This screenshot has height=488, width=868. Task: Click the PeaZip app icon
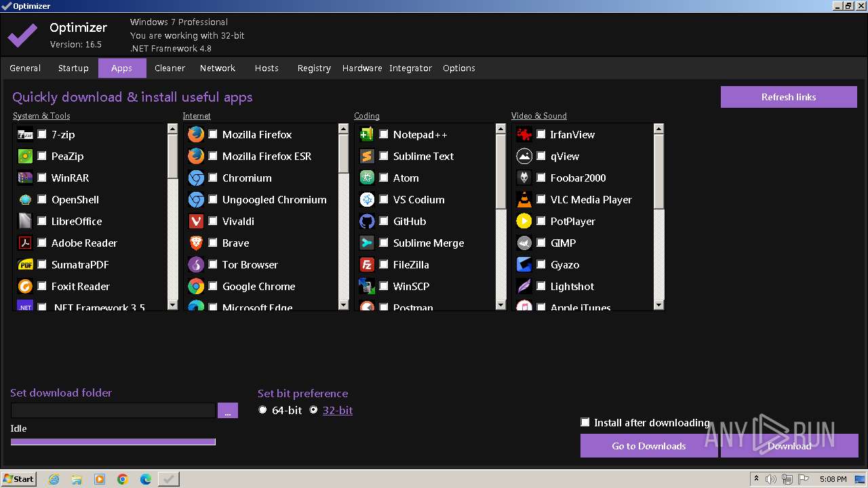25,156
